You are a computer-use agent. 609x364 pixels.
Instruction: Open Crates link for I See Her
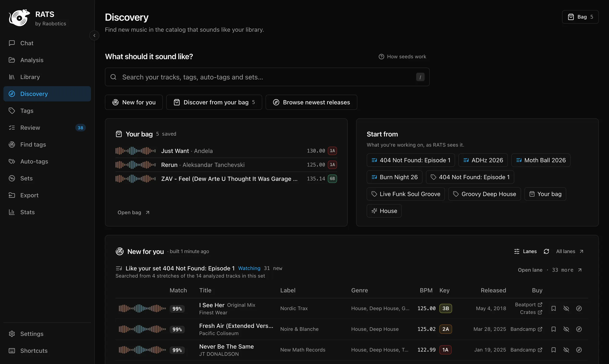[x=531, y=313]
